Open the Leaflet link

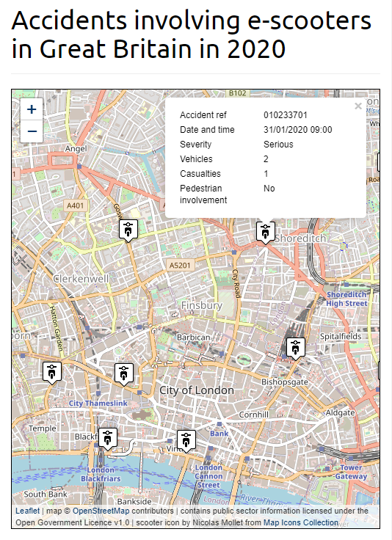pos(28,511)
